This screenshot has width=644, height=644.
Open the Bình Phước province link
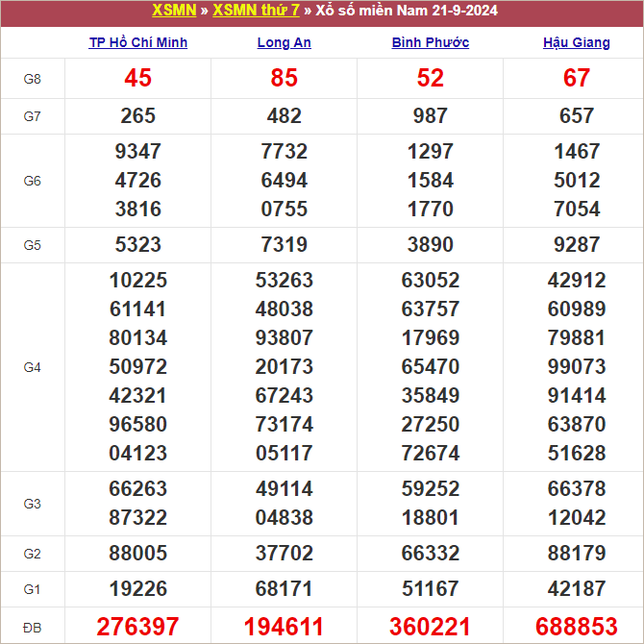[431, 42]
